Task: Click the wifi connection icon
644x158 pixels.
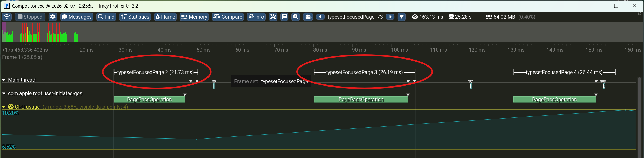Action: [7, 17]
